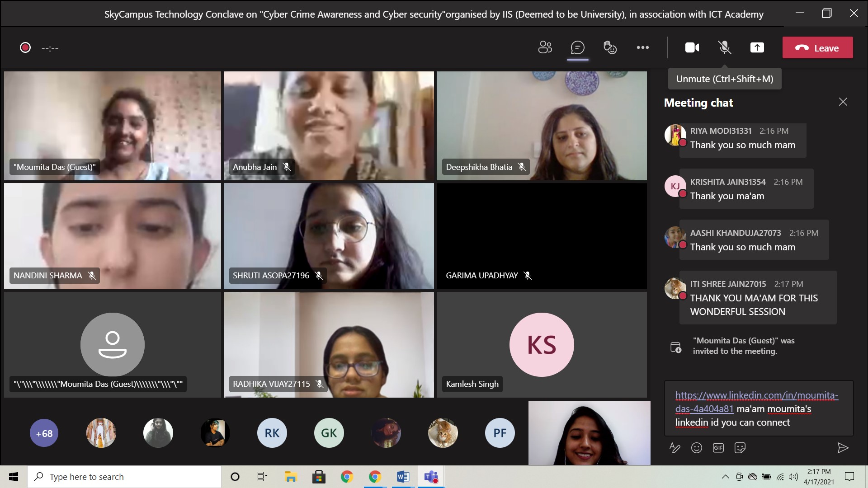The width and height of the screenshot is (868, 488).
Task: Open the More actions ellipsis menu
Action: point(642,47)
